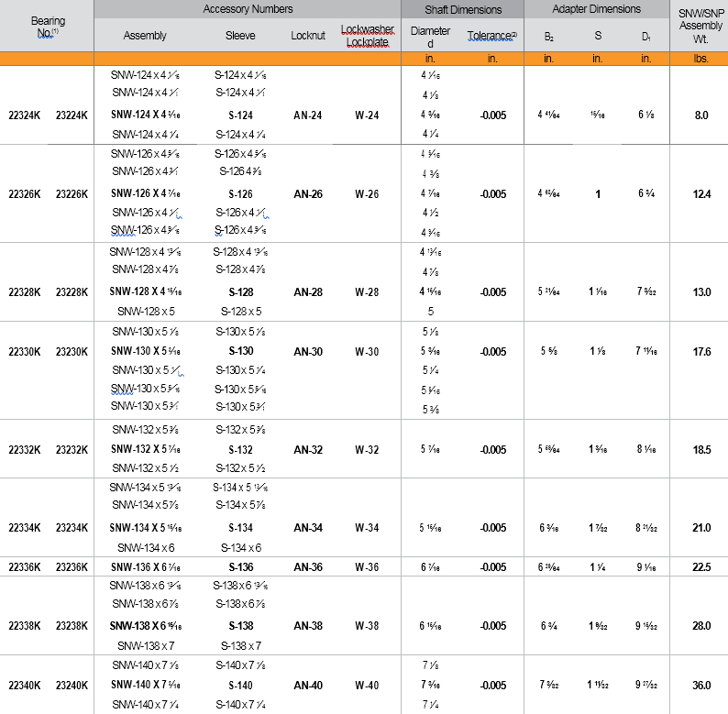Click the bold S-136 sleeve cell

[240, 567]
